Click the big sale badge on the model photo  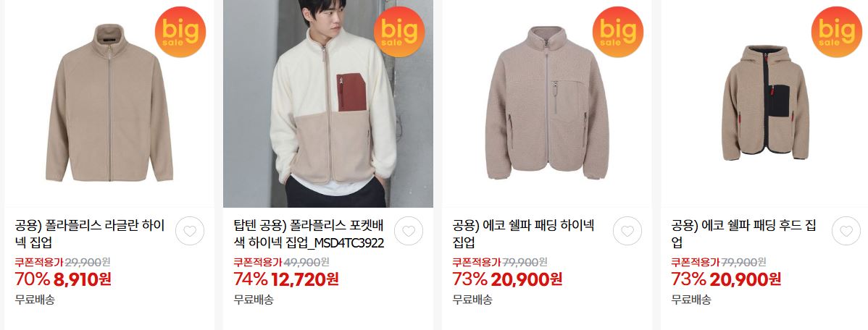point(399,32)
